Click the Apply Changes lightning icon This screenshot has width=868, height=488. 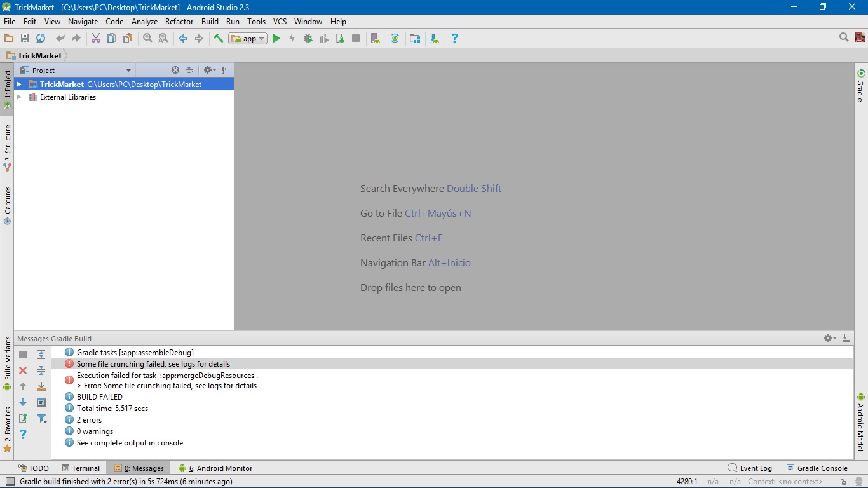point(292,39)
